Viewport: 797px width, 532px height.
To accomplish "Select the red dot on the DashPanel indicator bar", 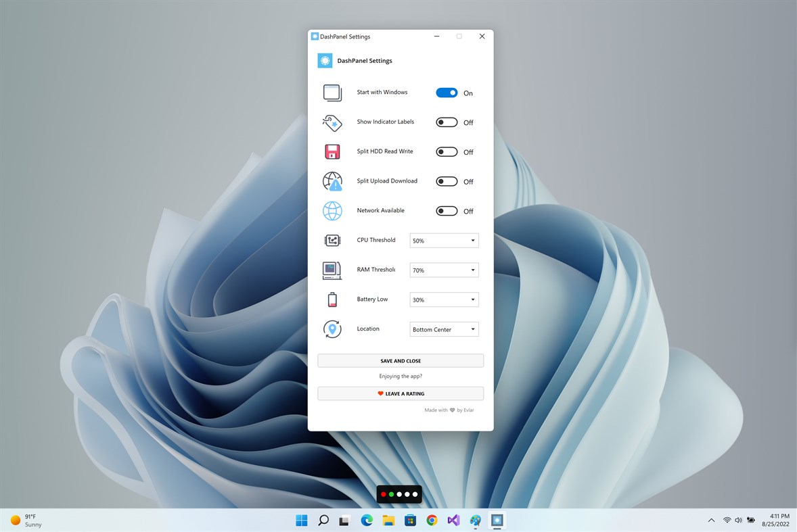I will tap(384, 494).
